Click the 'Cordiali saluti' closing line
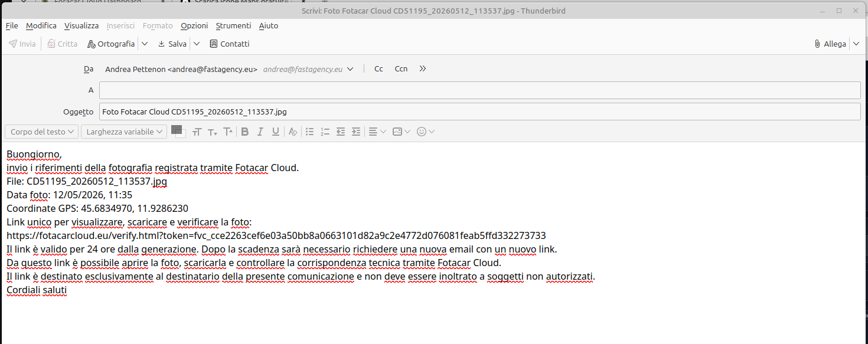 [x=37, y=290]
